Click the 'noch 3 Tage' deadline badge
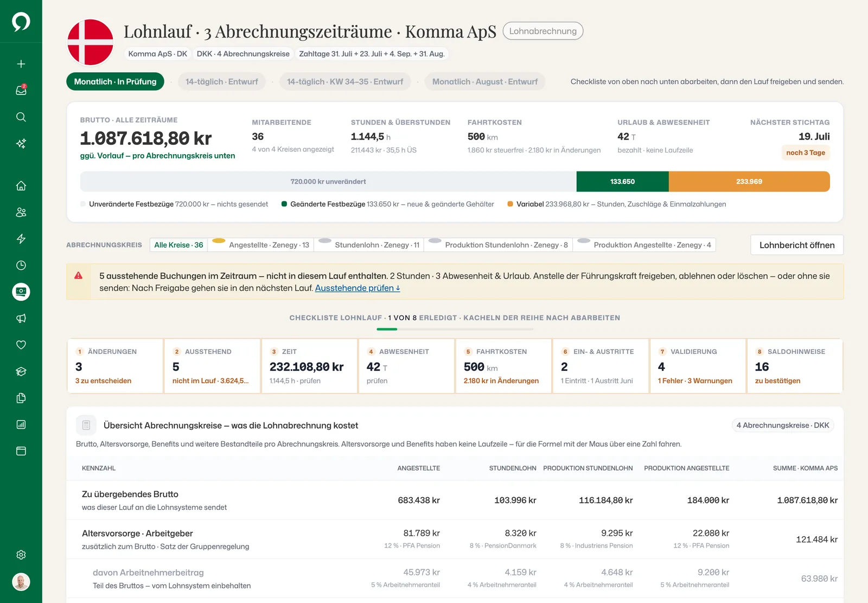 click(x=806, y=153)
